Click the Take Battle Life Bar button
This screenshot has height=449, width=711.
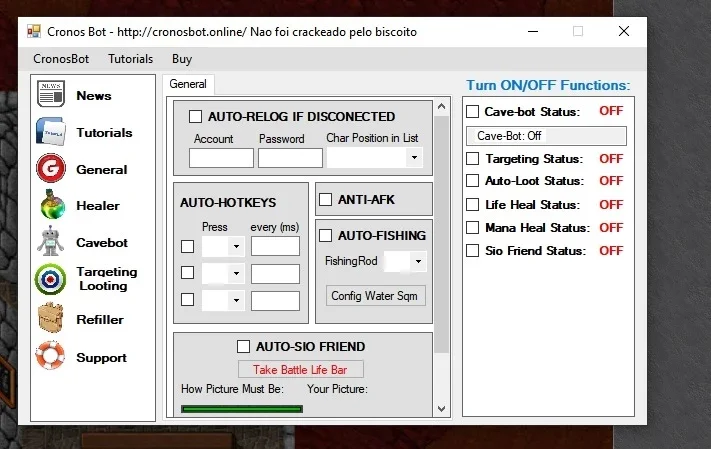coord(300,370)
